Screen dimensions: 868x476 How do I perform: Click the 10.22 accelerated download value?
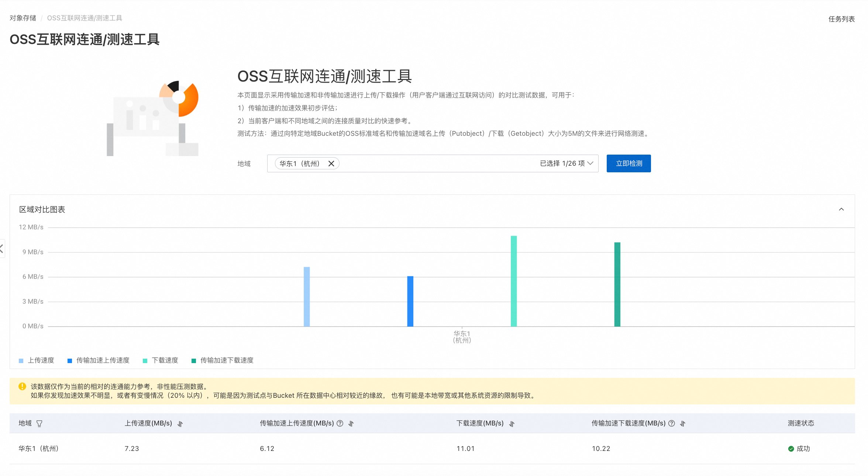pos(601,449)
